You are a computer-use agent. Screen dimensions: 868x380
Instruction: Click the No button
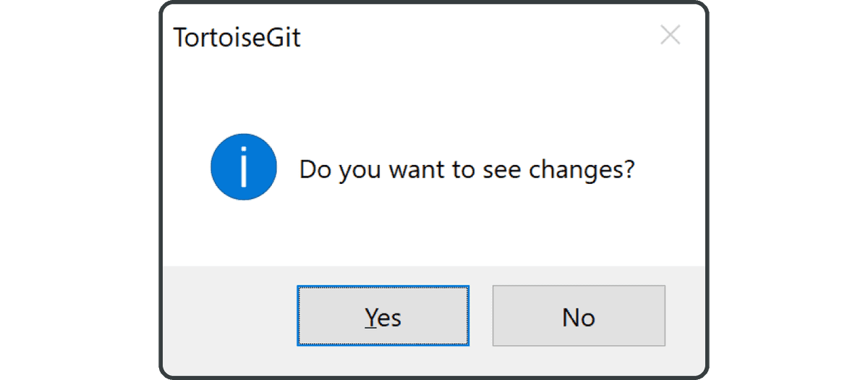point(579,316)
